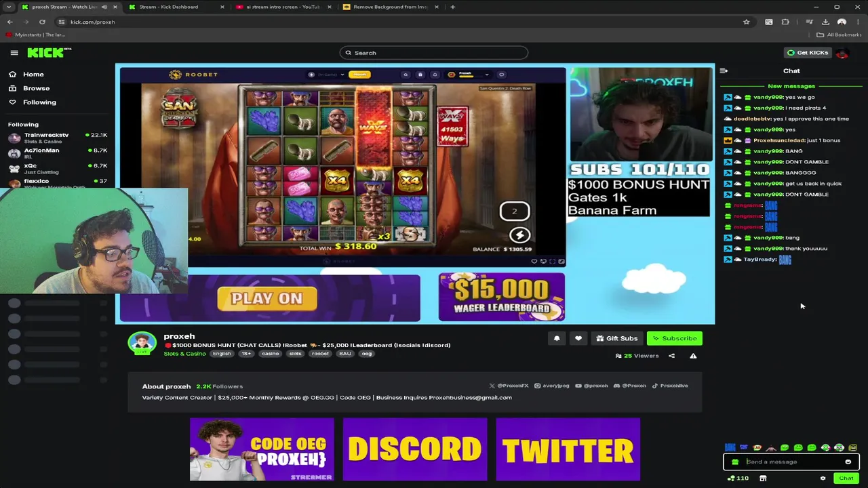The image size is (868, 488).
Task: Report the stream with warning icon
Action: tap(693, 356)
